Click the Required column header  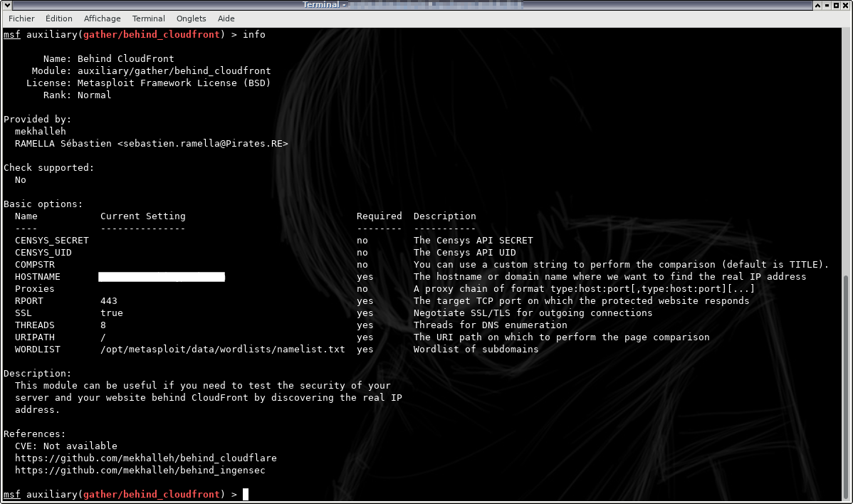380,216
